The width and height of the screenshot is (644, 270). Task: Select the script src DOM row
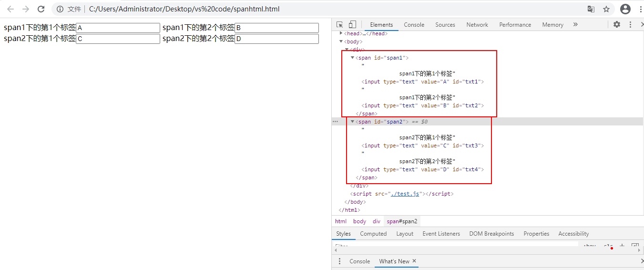[402, 194]
